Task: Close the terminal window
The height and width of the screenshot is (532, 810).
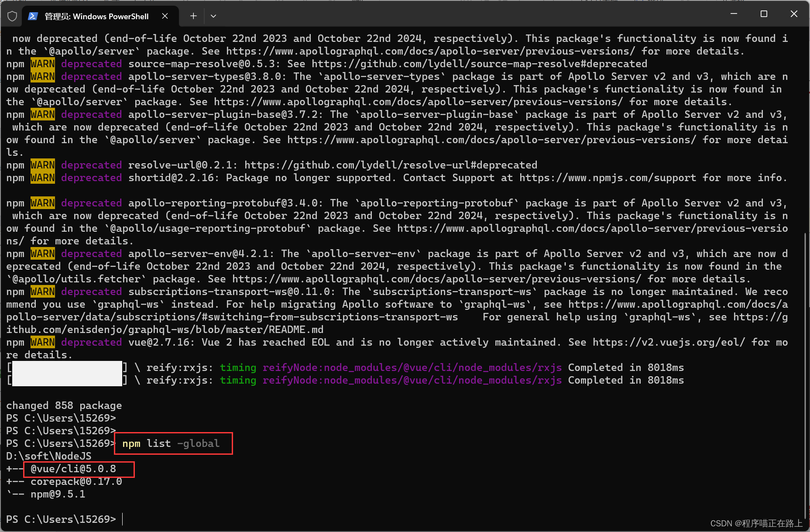Action: click(794, 14)
